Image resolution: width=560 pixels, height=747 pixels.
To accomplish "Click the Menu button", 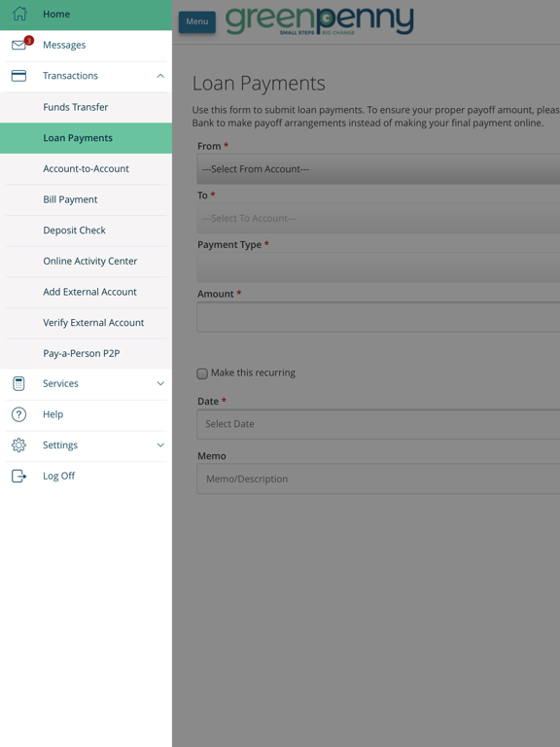I will pyautogui.click(x=197, y=22).
